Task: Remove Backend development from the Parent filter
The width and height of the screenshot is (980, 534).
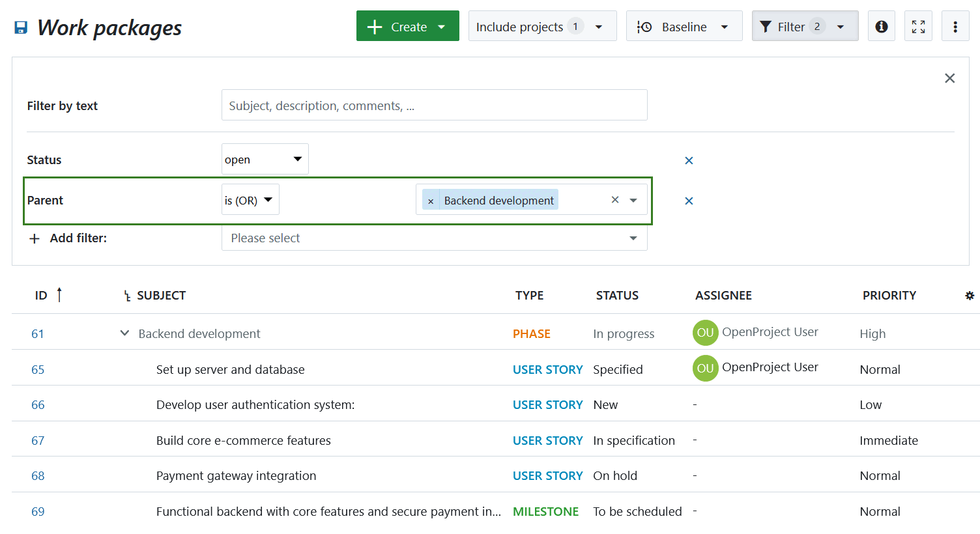Action: pyautogui.click(x=431, y=200)
